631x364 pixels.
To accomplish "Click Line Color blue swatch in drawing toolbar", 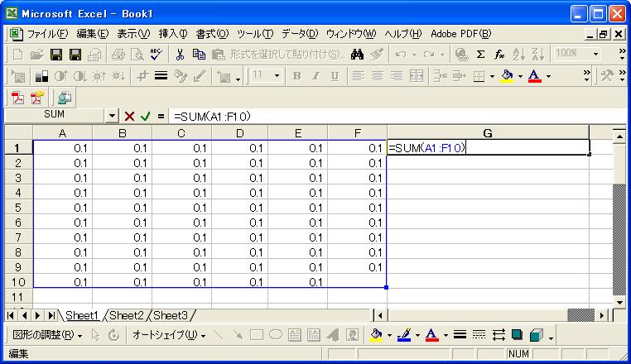I will coord(404,335).
